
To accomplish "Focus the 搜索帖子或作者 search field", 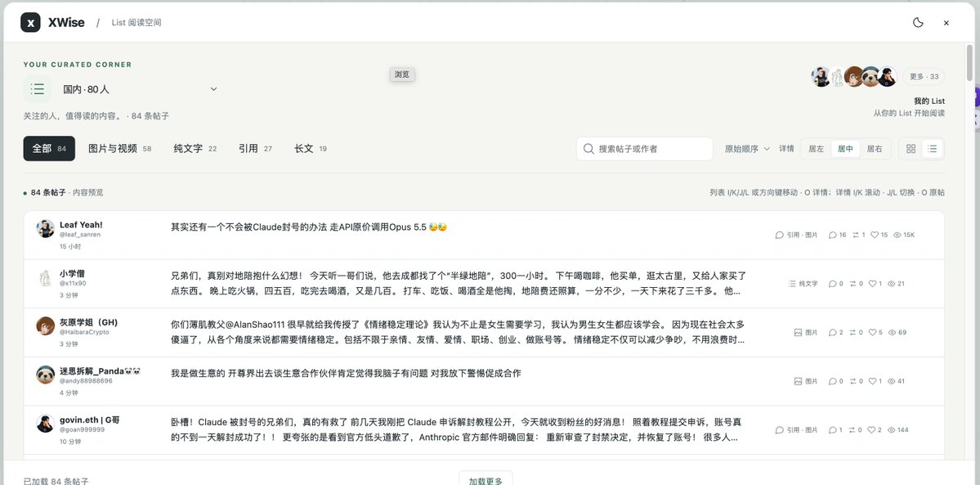I will [644, 149].
